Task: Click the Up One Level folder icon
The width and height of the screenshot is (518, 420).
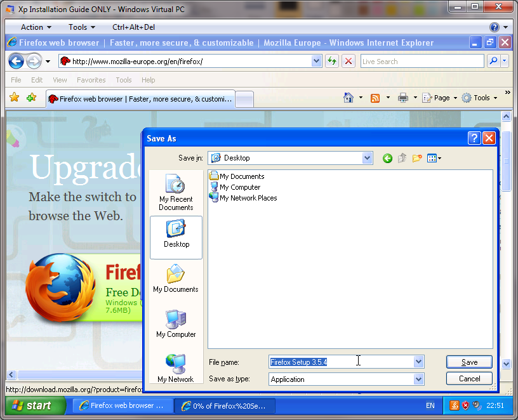Action: pyautogui.click(x=402, y=158)
